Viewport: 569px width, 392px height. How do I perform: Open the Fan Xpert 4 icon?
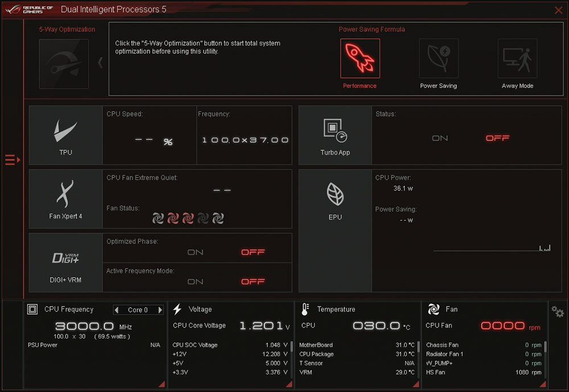[65, 193]
